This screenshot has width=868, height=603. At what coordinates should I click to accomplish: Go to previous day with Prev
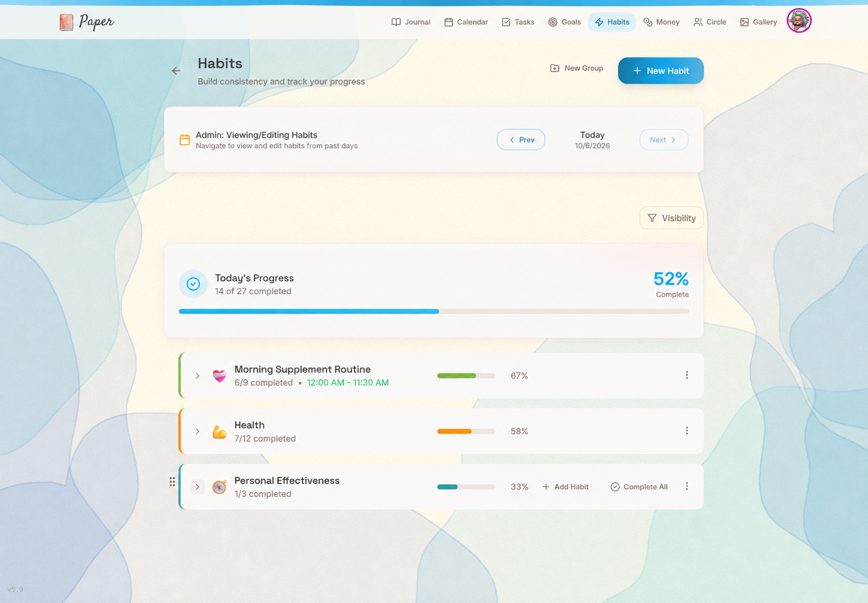[x=521, y=140]
